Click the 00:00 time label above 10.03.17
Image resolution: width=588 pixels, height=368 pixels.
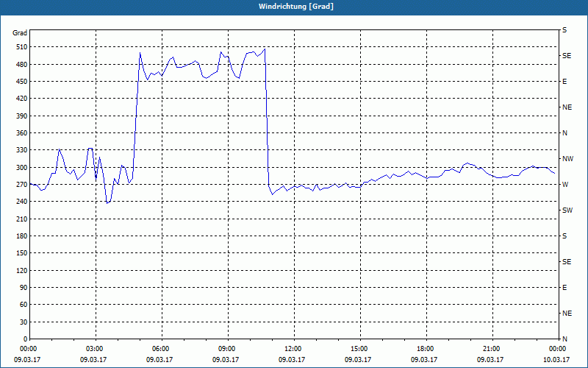tap(558, 349)
